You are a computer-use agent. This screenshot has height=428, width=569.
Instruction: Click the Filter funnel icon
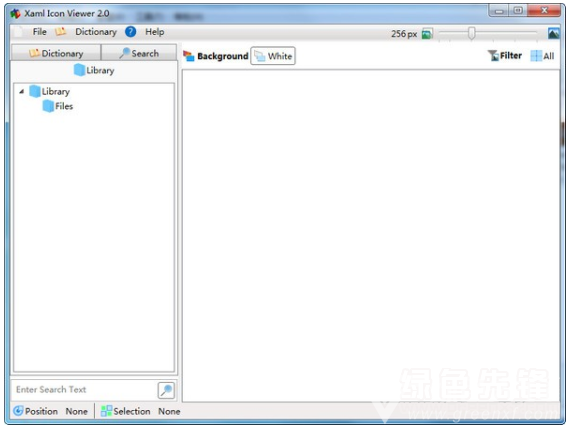pyautogui.click(x=493, y=56)
